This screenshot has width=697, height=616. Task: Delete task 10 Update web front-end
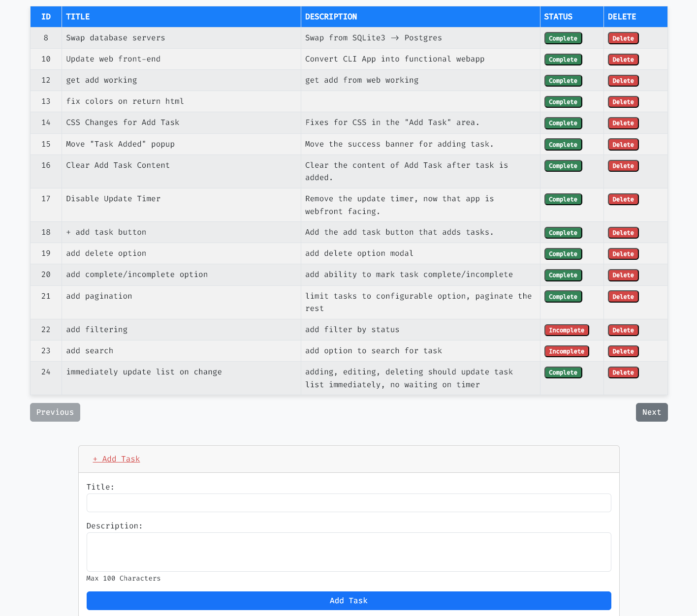(x=623, y=60)
